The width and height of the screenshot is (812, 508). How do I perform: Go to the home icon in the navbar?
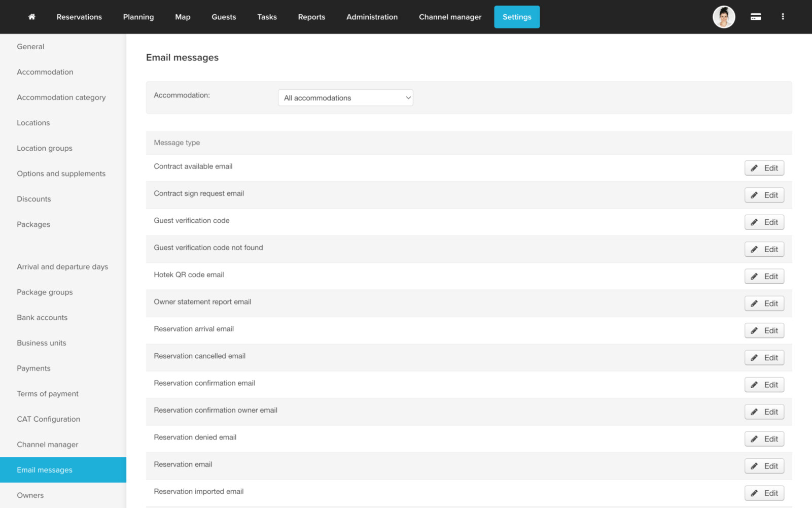coord(31,17)
